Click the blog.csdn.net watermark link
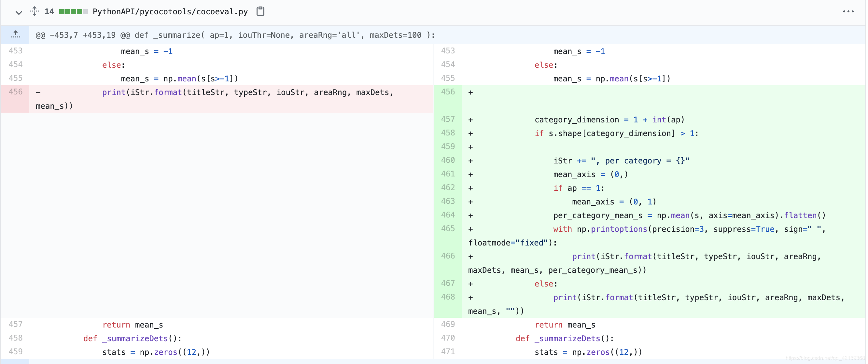The height and width of the screenshot is (364, 868). (x=825, y=358)
